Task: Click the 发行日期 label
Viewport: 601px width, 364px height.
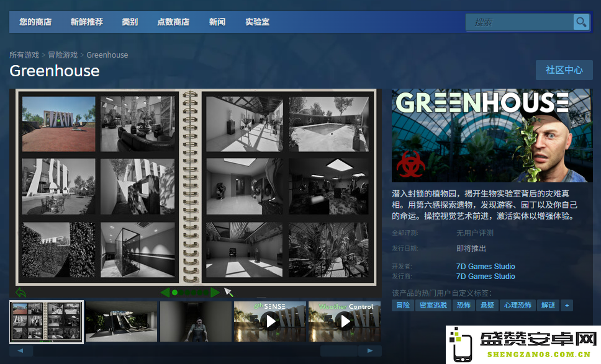Action: coord(405,249)
